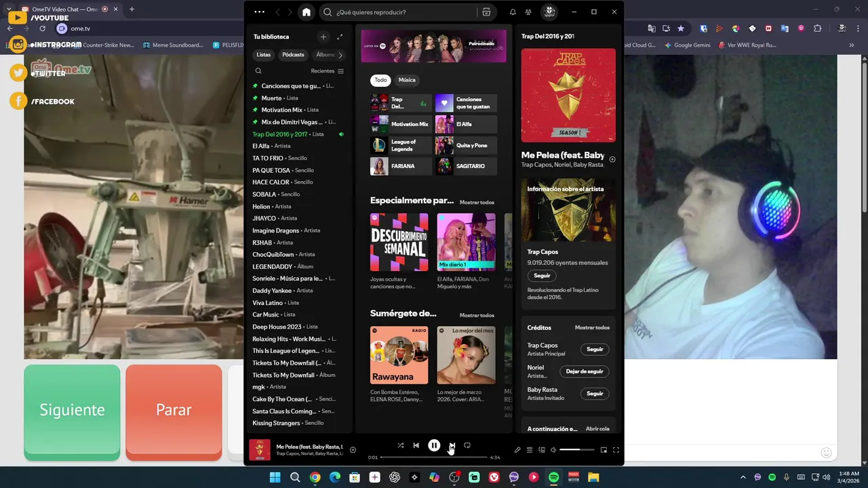868x488 pixels.
Task: Open Recientes sort dropdown
Action: pyautogui.click(x=328, y=70)
